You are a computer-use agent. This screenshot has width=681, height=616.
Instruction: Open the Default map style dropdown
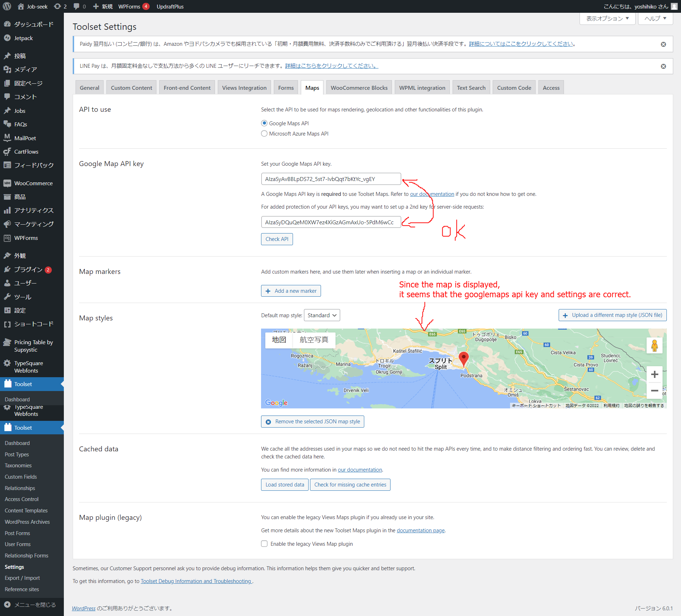[322, 315]
